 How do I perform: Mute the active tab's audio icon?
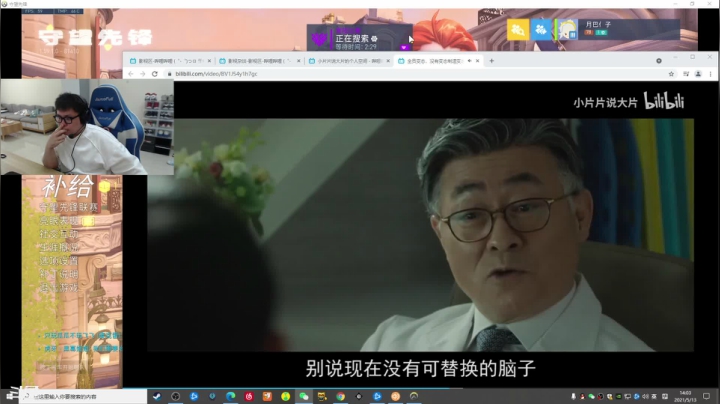coord(469,61)
